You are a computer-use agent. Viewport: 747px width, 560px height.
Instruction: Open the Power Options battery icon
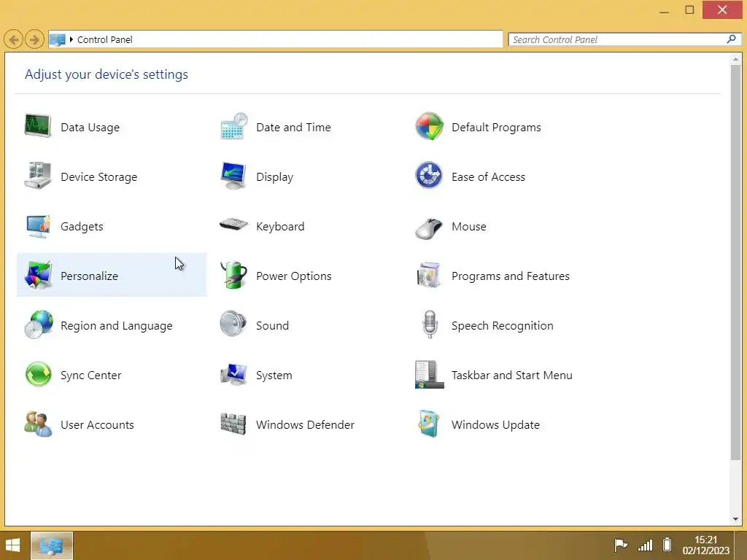(233, 275)
